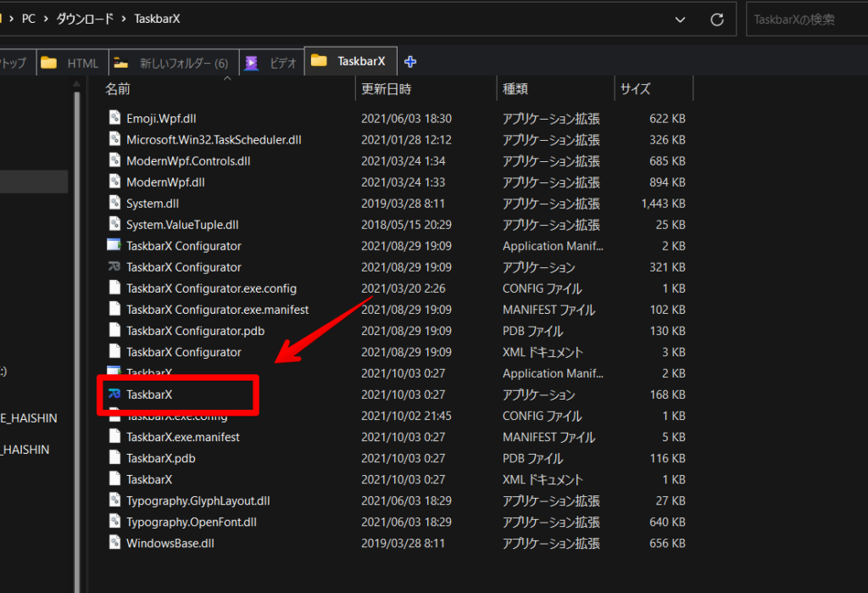
Task: Click date 2018/05/15 20:29 in list
Action: tap(406, 225)
